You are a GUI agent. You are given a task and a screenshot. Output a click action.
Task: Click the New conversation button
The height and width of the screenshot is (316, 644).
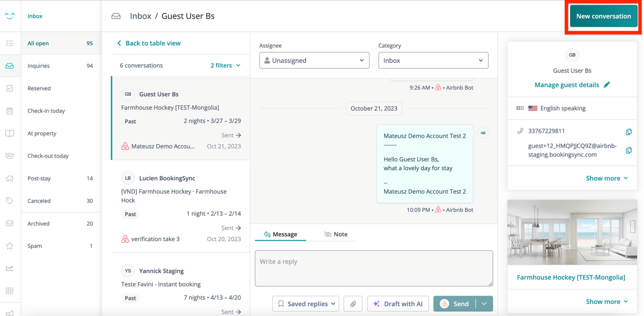603,16
